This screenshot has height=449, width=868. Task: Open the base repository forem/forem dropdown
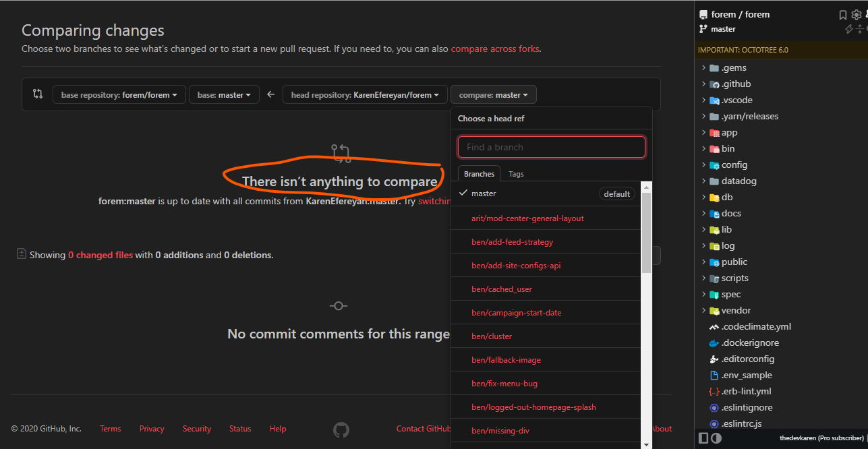[x=119, y=95]
